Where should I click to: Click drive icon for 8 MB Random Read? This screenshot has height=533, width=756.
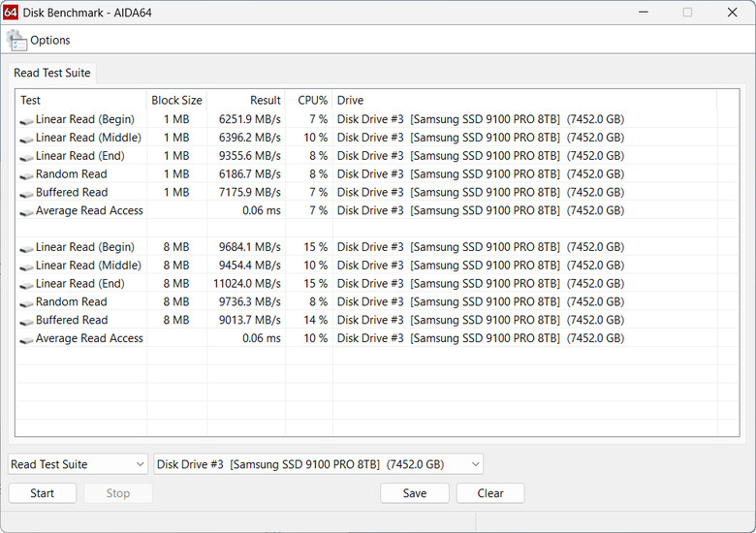(26, 303)
